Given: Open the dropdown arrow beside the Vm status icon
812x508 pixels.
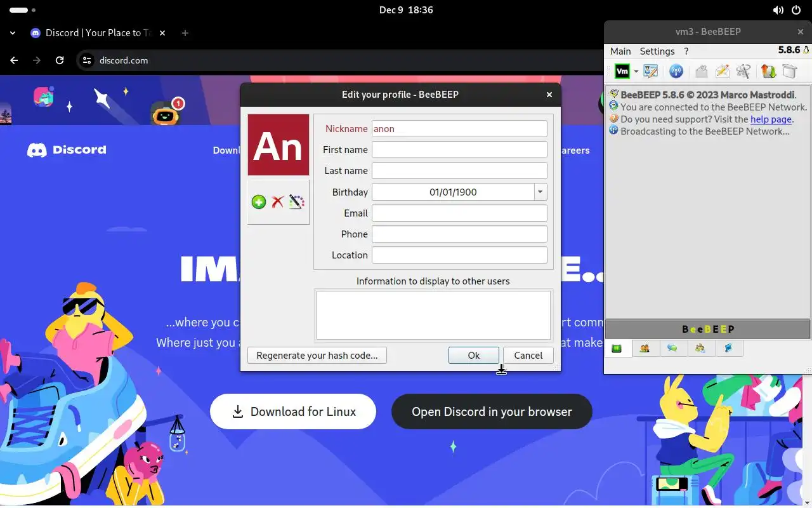Looking at the screenshot, I should (636, 72).
